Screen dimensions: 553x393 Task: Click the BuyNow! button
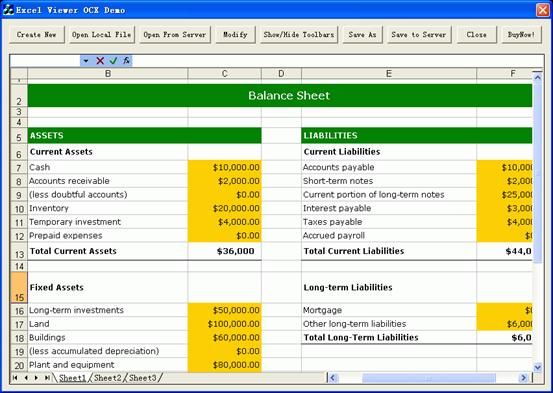pyautogui.click(x=521, y=35)
